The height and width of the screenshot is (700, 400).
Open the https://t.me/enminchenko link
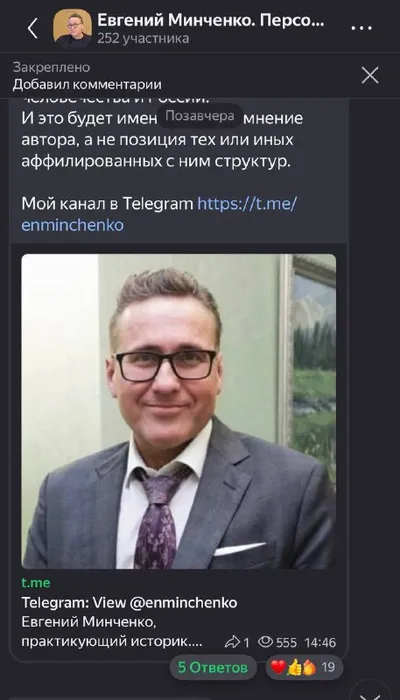click(159, 214)
